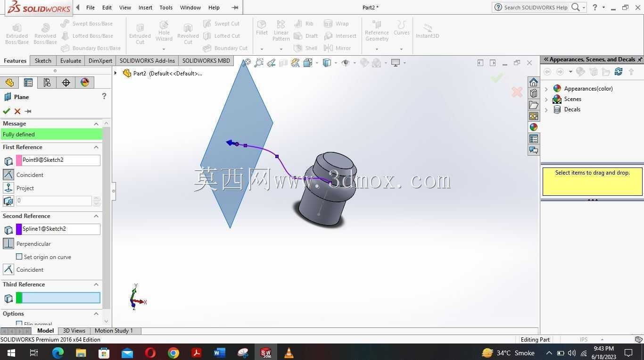Open the Reference Geometry tool
Viewport: 644px width, 360px height.
tap(377, 31)
